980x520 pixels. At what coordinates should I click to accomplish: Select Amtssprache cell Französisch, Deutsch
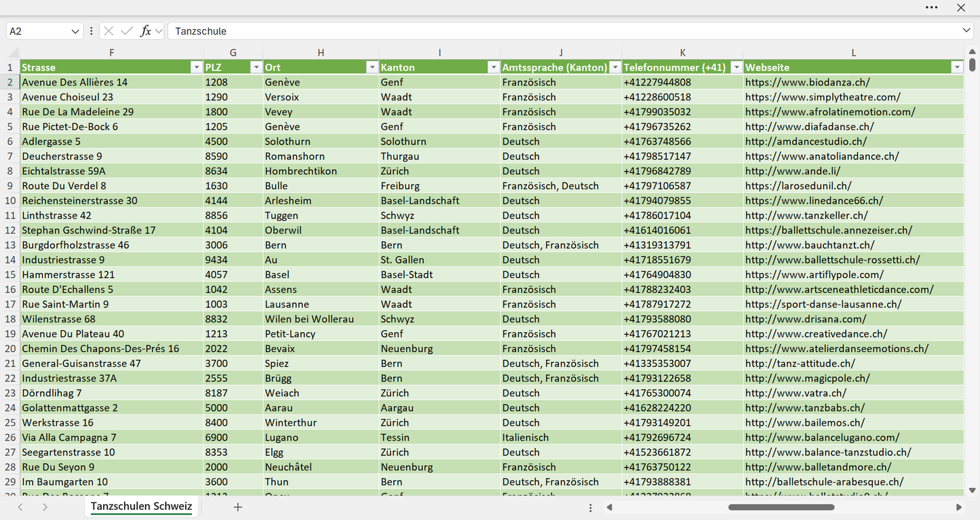pos(561,186)
